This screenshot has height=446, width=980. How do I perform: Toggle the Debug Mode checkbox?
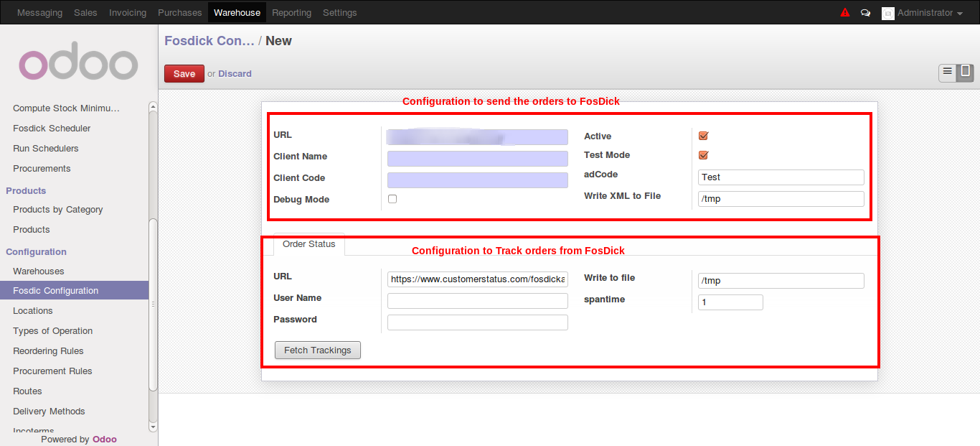(x=392, y=199)
